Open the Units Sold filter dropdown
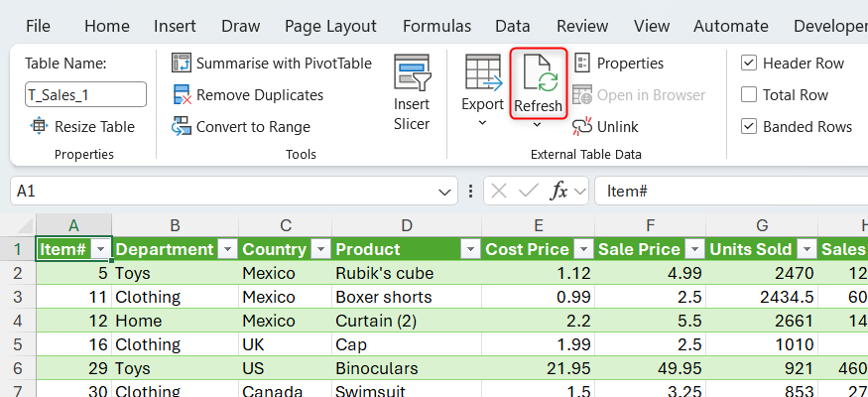This screenshot has height=397, width=868. [807, 250]
